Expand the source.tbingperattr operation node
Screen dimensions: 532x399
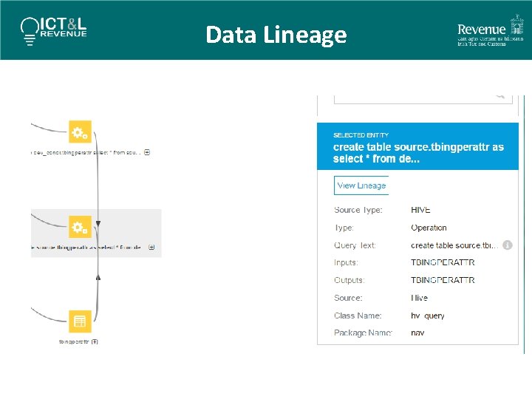pyautogui.click(x=151, y=248)
